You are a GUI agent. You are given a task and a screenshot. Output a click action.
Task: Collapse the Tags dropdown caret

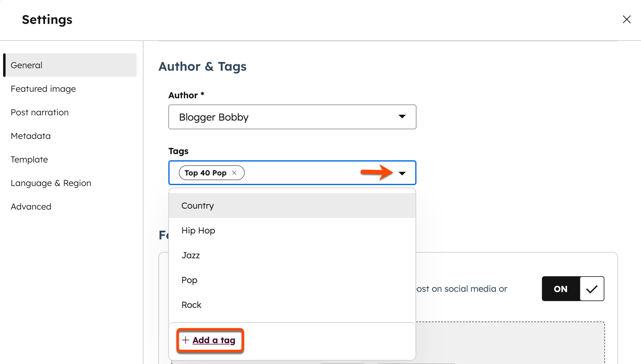point(402,173)
